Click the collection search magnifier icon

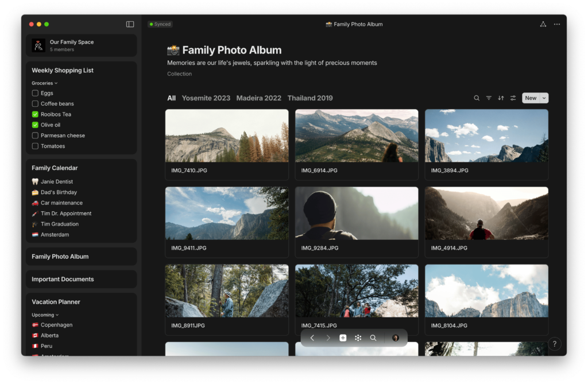coord(477,98)
